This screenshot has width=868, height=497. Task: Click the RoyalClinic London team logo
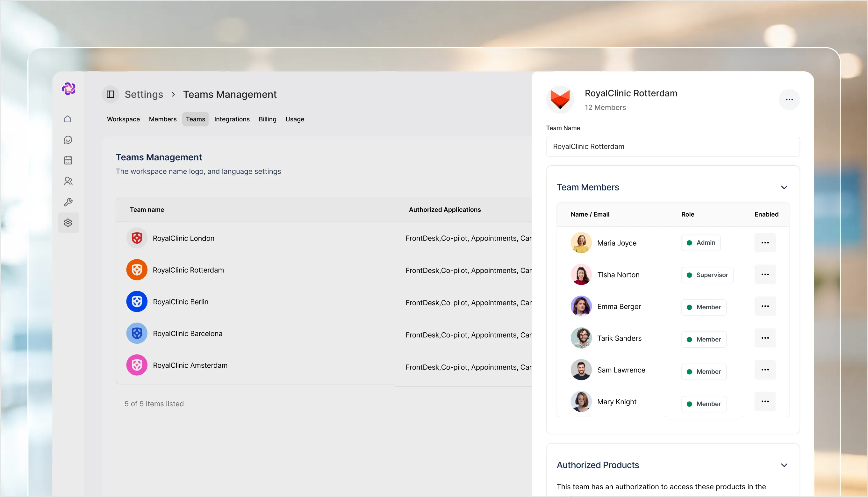point(137,238)
